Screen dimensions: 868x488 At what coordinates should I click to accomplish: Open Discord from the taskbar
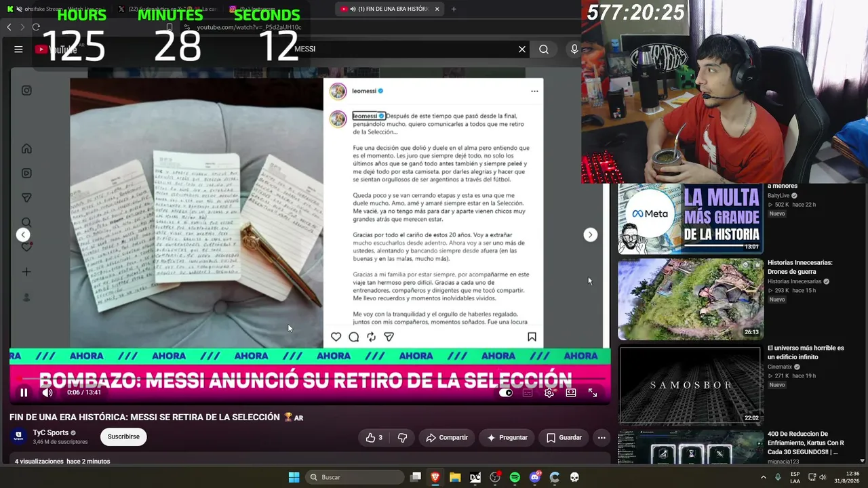click(535, 477)
